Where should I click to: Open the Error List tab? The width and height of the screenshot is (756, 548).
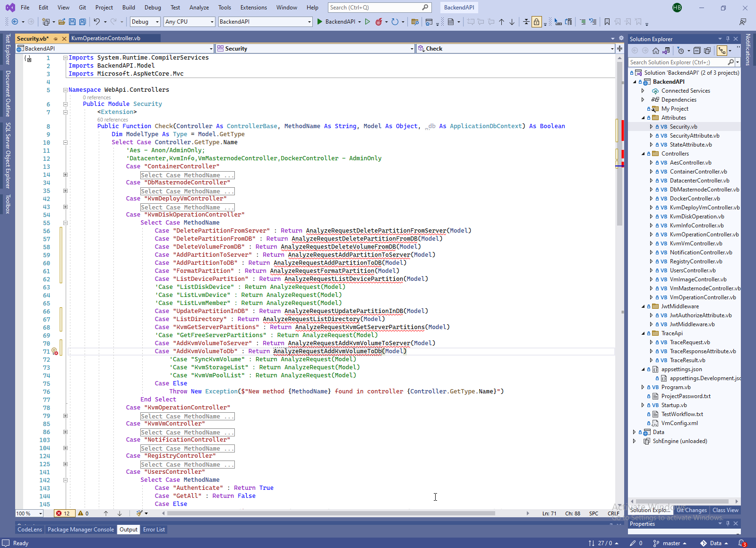(154, 530)
